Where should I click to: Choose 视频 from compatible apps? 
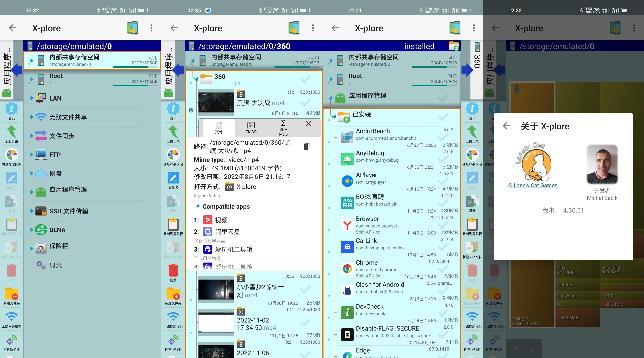point(215,220)
